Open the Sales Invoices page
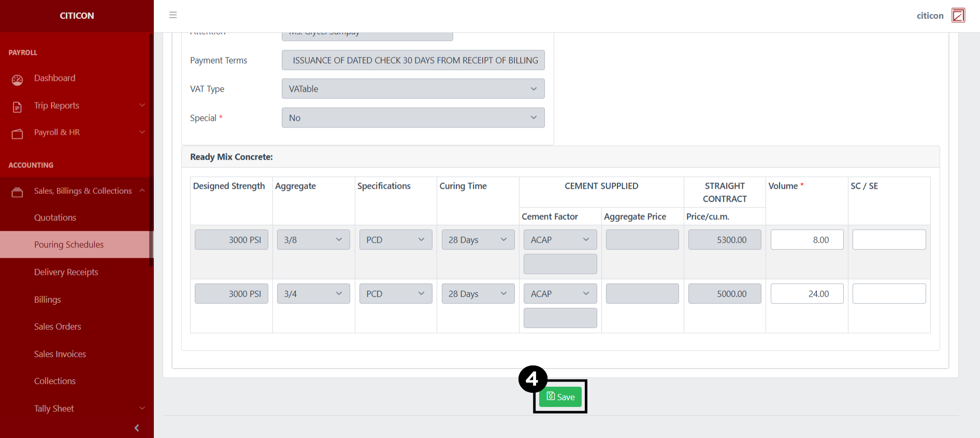 point(60,354)
